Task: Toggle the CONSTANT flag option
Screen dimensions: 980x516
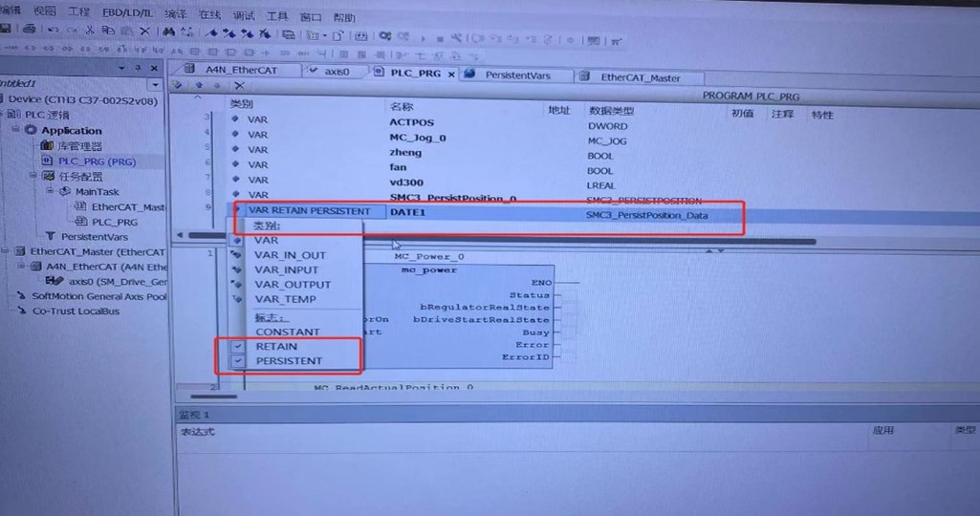Action: [288, 332]
